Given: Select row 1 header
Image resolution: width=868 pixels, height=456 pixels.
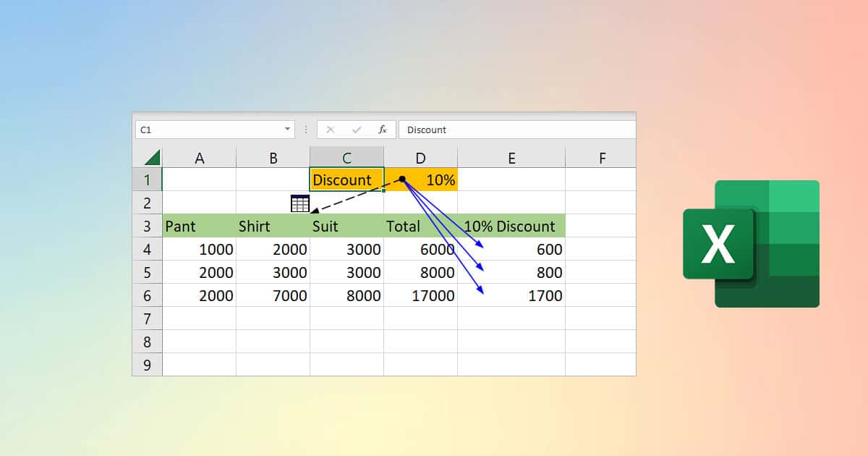Looking at the screenshot, I should 148,180.
